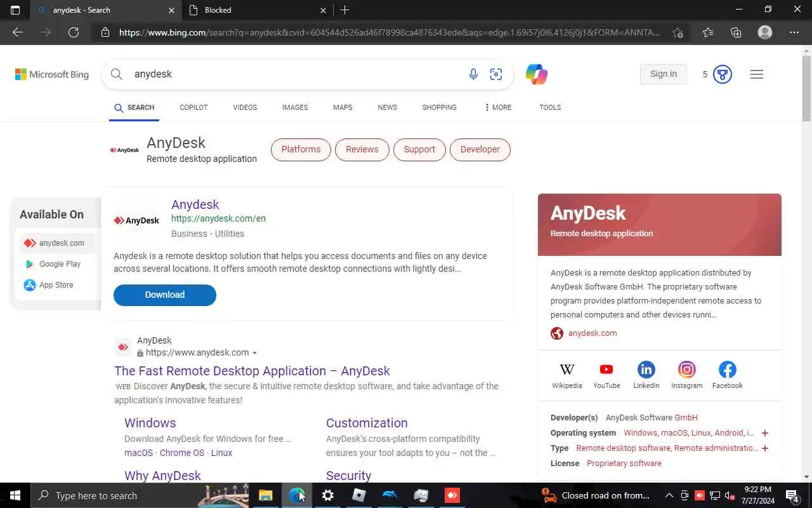812x508 pixels.
Task: Switch to SHOPPING tab
Action: [440, 107]
